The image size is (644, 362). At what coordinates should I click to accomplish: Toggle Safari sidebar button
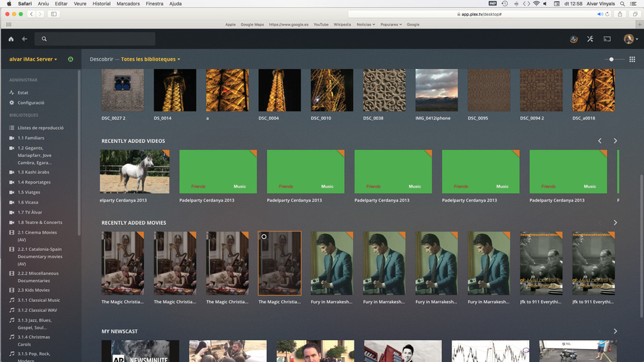tap(54, 14)
